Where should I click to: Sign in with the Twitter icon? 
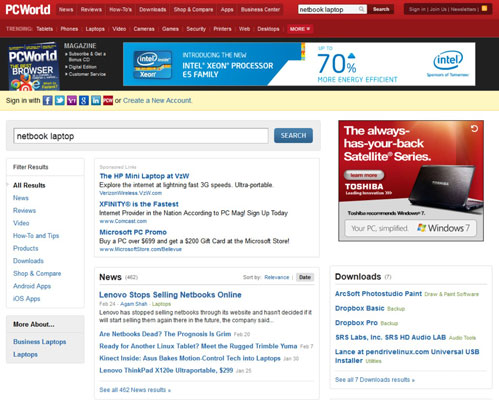60,100
